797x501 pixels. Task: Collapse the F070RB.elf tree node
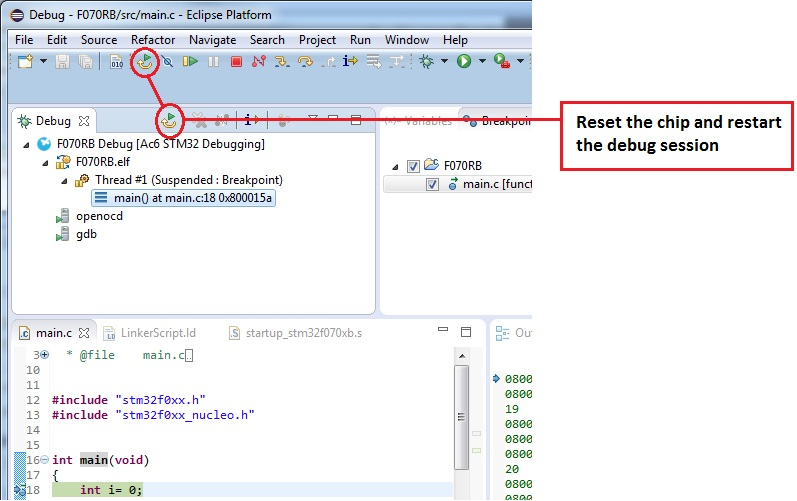coord(46,162)
